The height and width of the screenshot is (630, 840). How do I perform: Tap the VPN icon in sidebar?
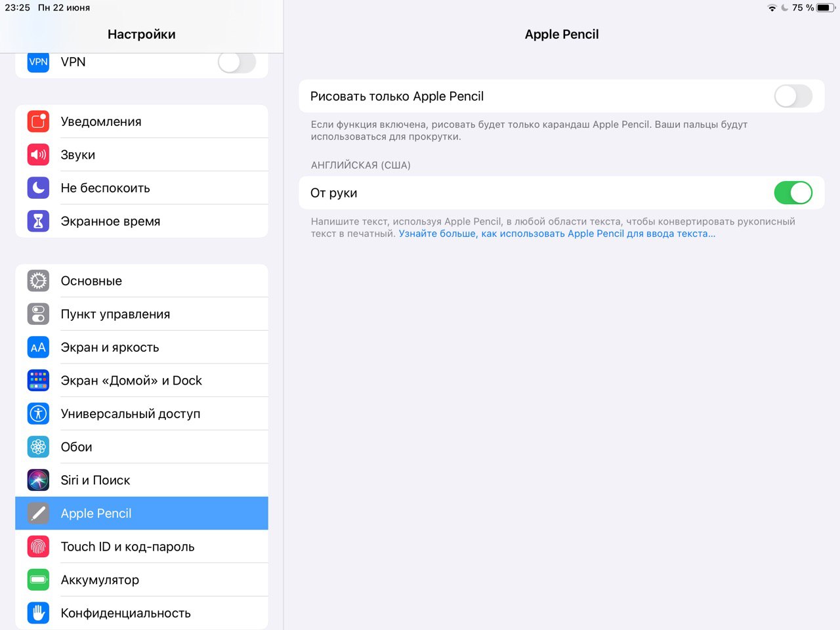pos(38,62)
